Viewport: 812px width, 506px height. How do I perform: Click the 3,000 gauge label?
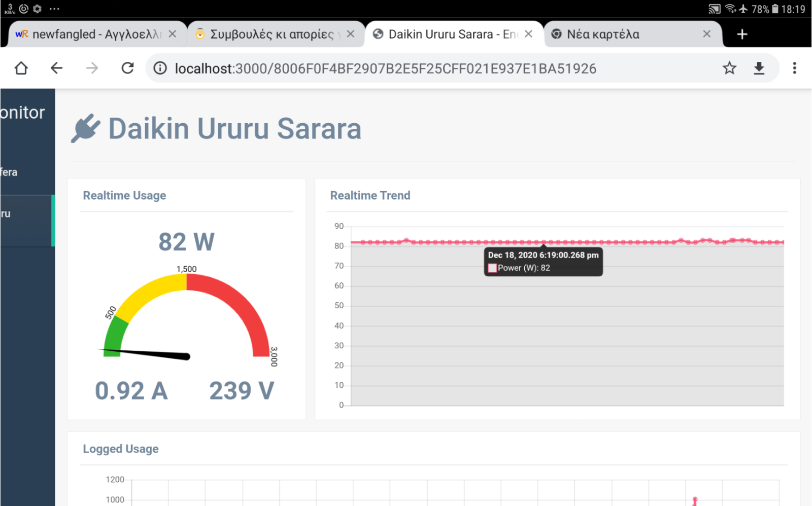274,356
